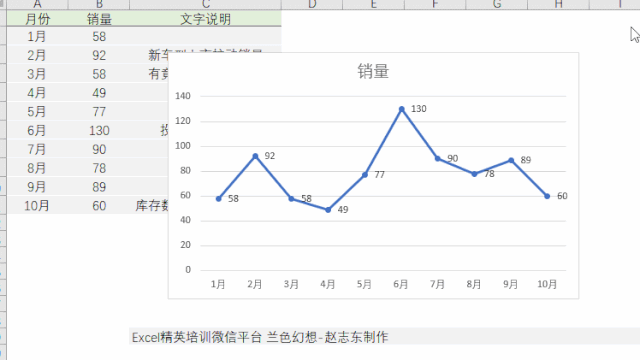Select column D header
Screen dimensions: 640x360
click(312, 4)
